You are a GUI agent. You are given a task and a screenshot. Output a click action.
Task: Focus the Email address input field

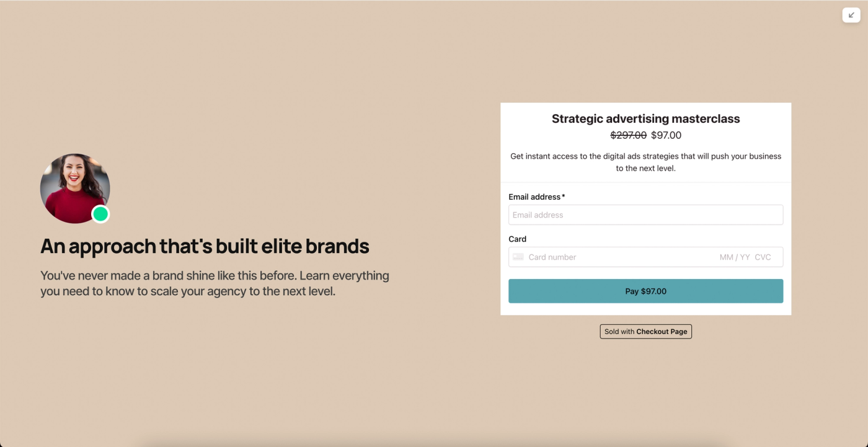[645, 215]
